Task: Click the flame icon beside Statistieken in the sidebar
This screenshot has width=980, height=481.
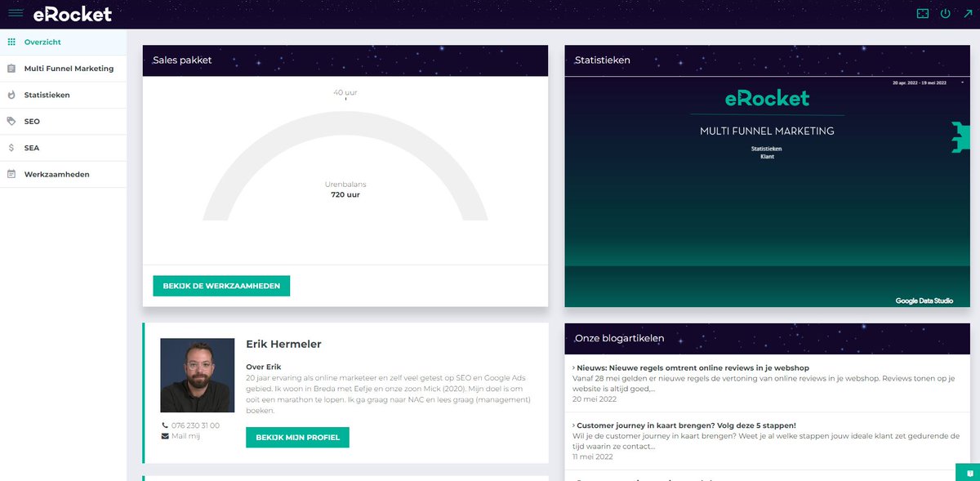Action: (11, 95)
